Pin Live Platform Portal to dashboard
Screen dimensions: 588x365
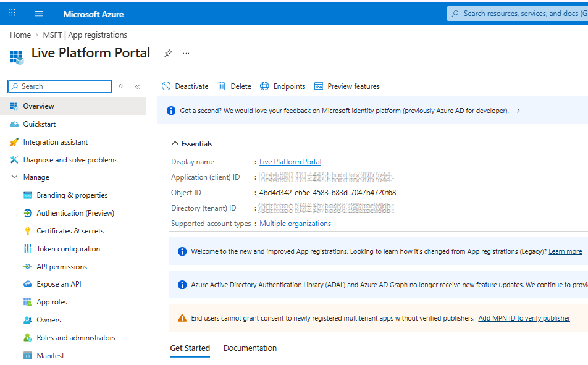(168, 54)
